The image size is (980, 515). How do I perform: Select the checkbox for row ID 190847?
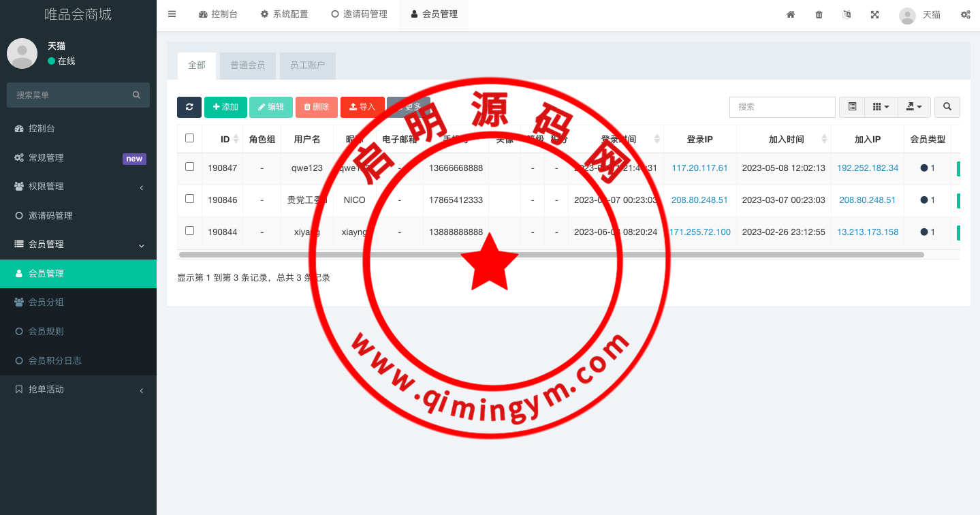click(x=189, y=167)
